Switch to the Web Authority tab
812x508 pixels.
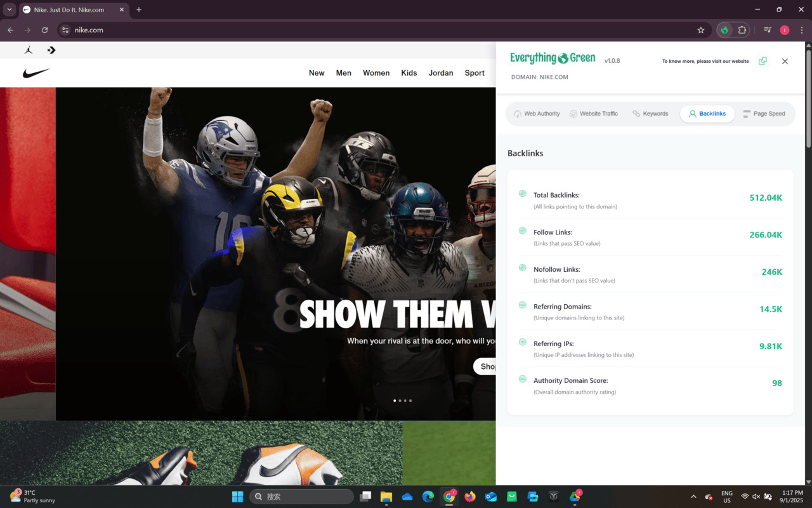click(536, 114)
